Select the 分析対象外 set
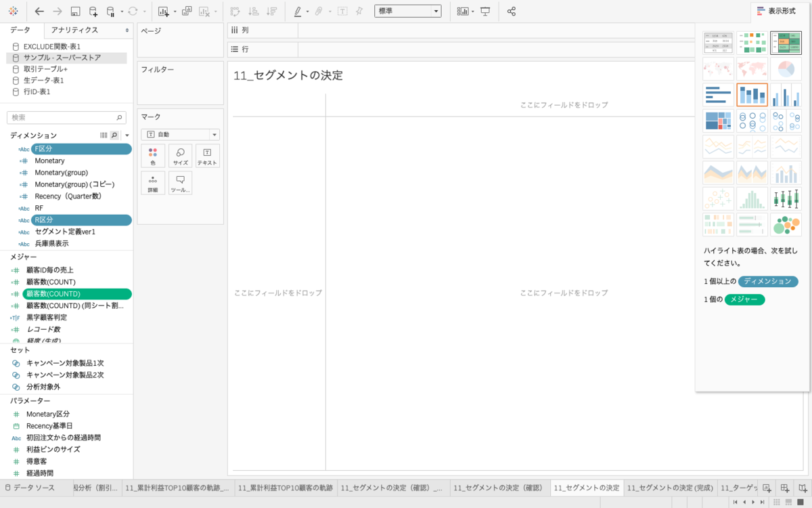This screenshot has height=508, width=812. coord(43,387)
